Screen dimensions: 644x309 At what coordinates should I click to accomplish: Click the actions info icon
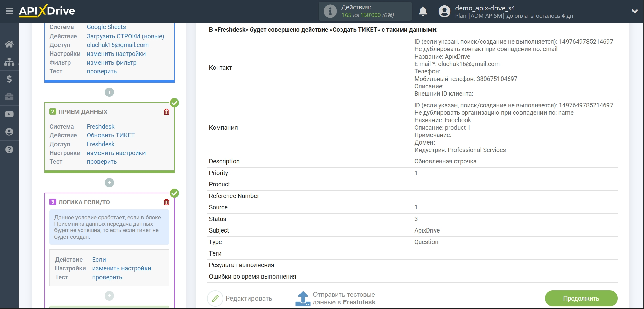coord(330,11)
